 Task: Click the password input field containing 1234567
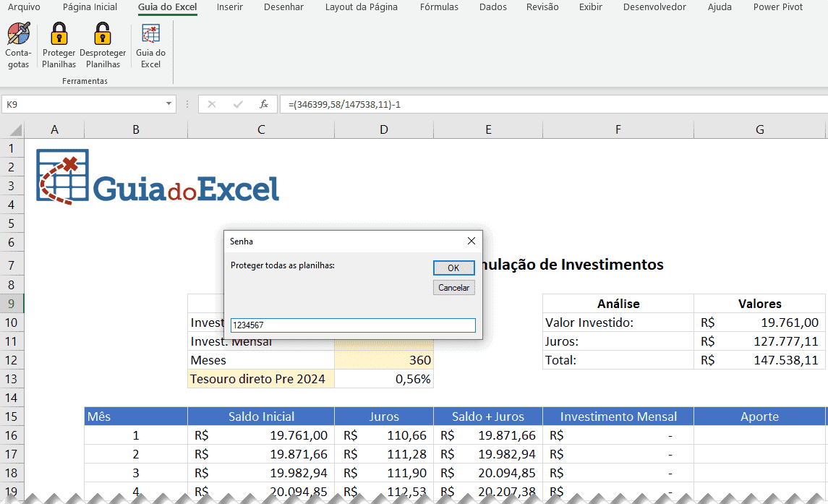[x=353, y=325]
